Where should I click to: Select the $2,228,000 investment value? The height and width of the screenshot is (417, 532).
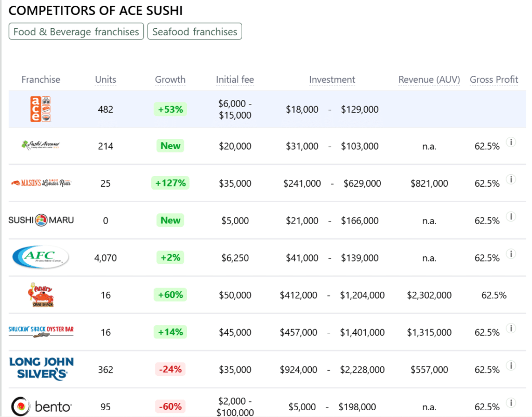(x=362, y=370)
